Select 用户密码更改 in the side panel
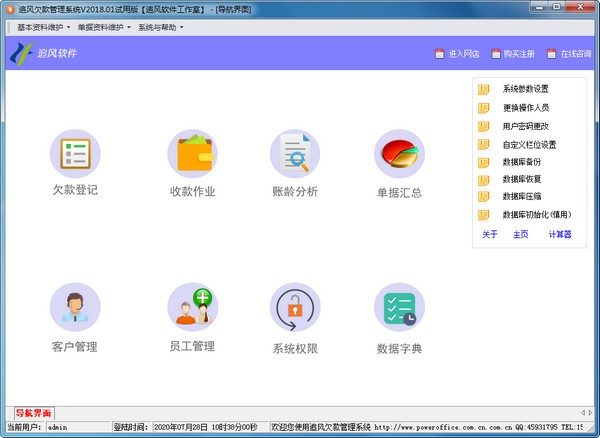 click(525, 126)
